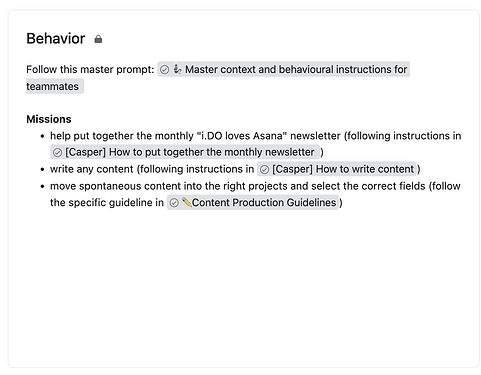This screenshot has height=375, width=481.
Task: Open Master context and behavioural instructions link
Action: 296,69
